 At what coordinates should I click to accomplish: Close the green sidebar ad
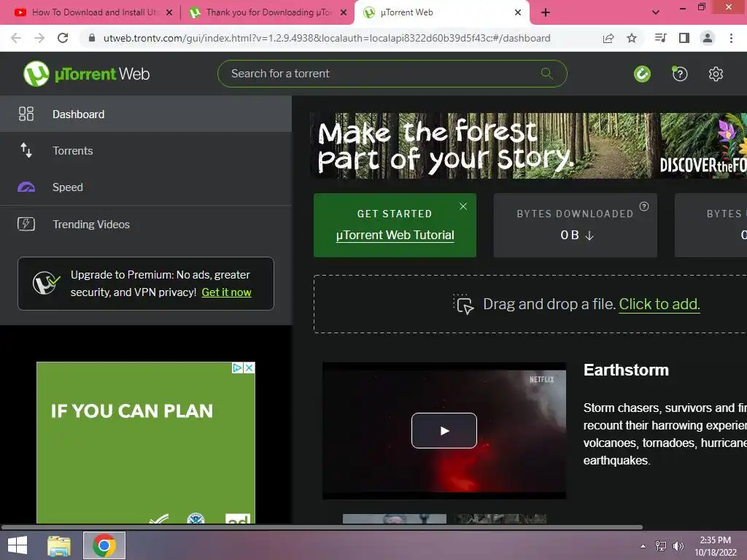[249, 368]
